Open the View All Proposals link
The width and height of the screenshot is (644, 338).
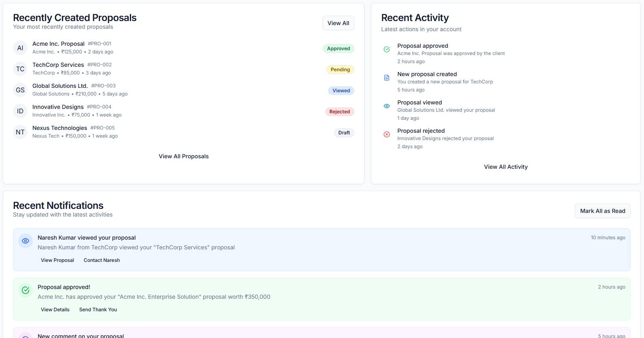(184, 156)
